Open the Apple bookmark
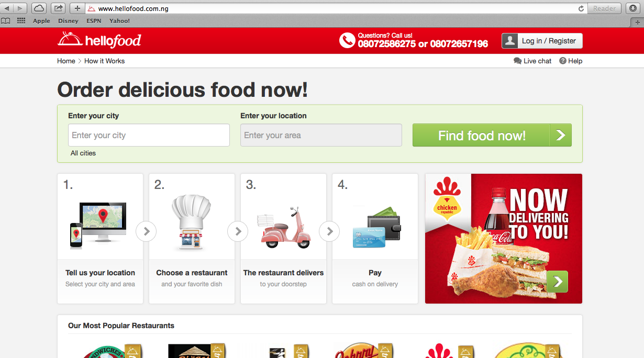Viewport: 644px width, 358px height. (x=41, y=21)
